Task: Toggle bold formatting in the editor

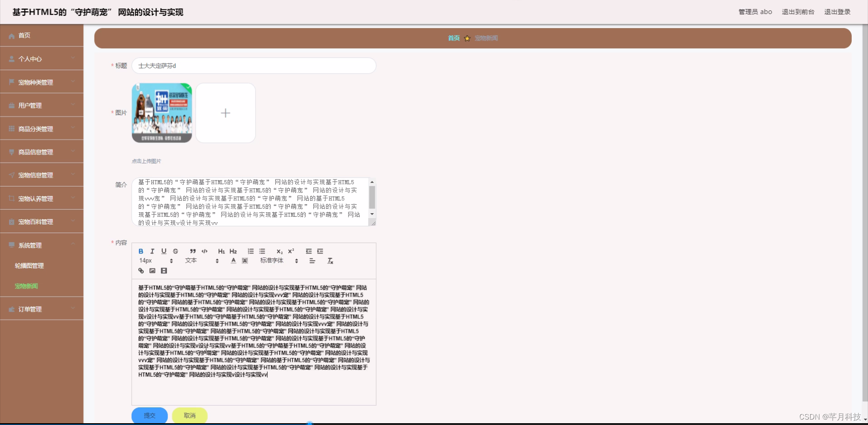Action: [x=141, y=251]
